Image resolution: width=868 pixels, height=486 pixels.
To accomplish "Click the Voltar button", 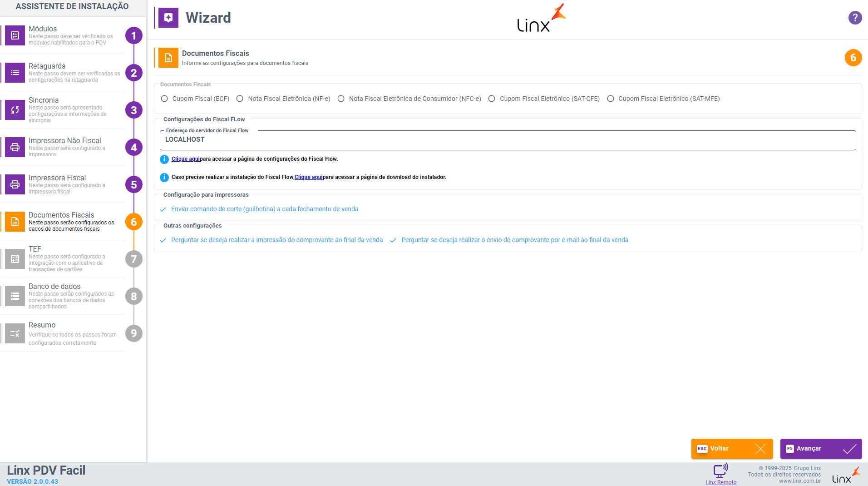I will (x=732, y=449).
